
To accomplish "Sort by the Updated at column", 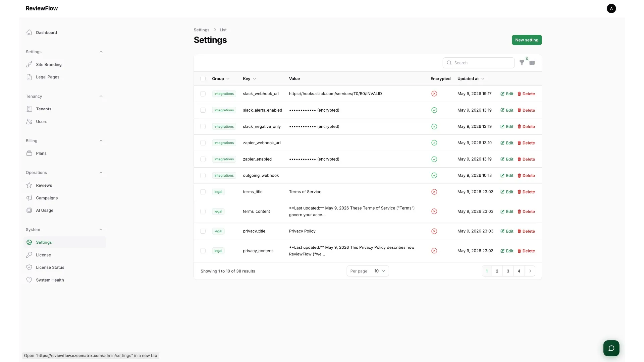I will pyautogui.click(x=471, y=79).
